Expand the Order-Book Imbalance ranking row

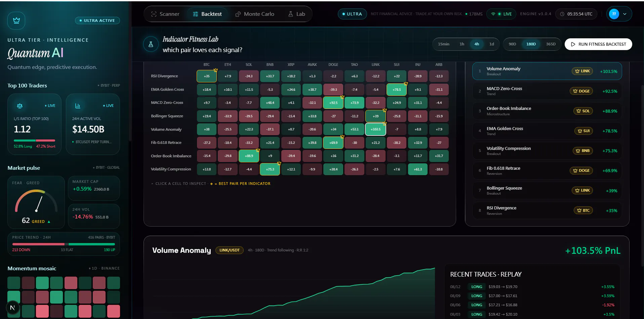(x=547, y=111)
